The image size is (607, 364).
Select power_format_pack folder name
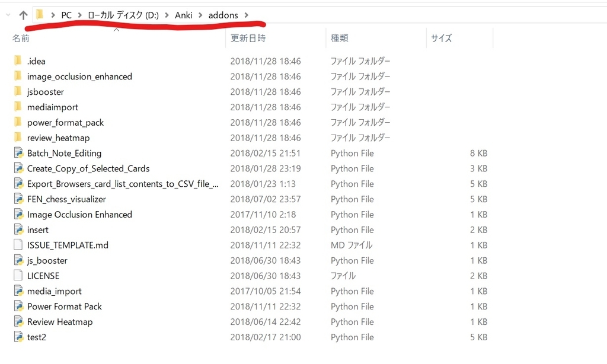point(65,123)
